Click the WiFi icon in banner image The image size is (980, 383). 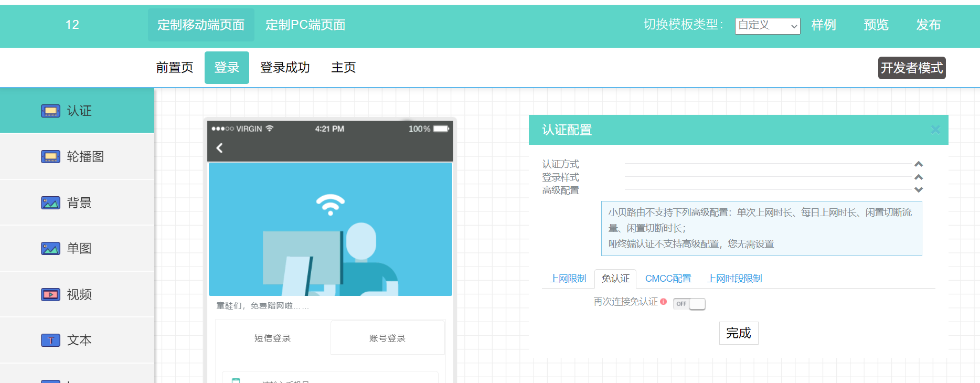(331, 204)
